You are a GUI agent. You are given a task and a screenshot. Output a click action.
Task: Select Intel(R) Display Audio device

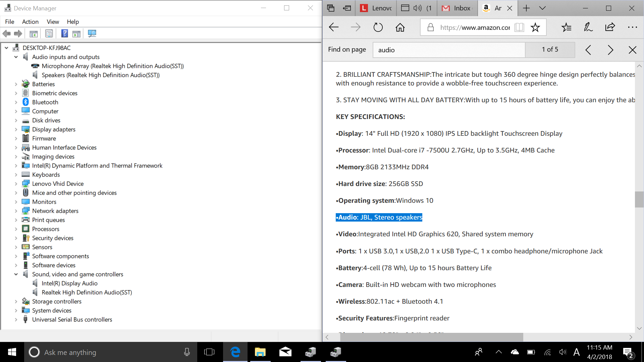tap(69, 283)
